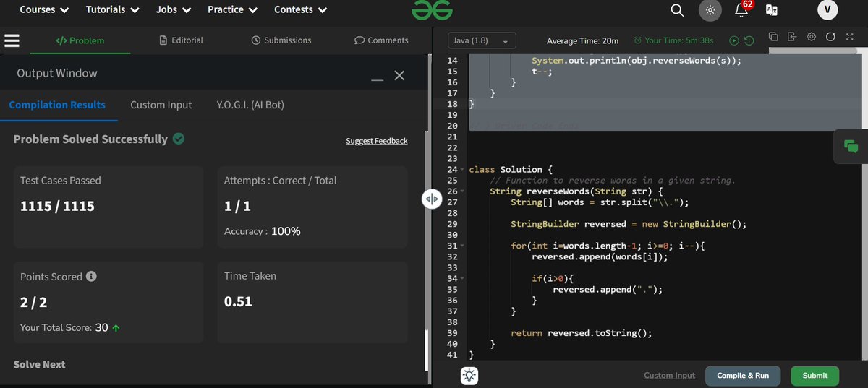This screenshot has width=868, height=388.
Task: Click the language translate icon
Action: coord(772,10)
